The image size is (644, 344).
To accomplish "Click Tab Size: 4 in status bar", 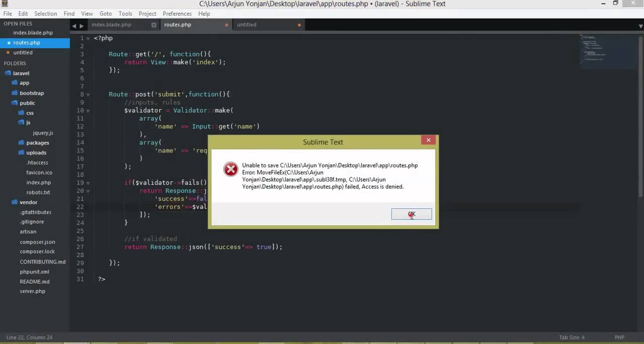I will (x=572, y=337).
